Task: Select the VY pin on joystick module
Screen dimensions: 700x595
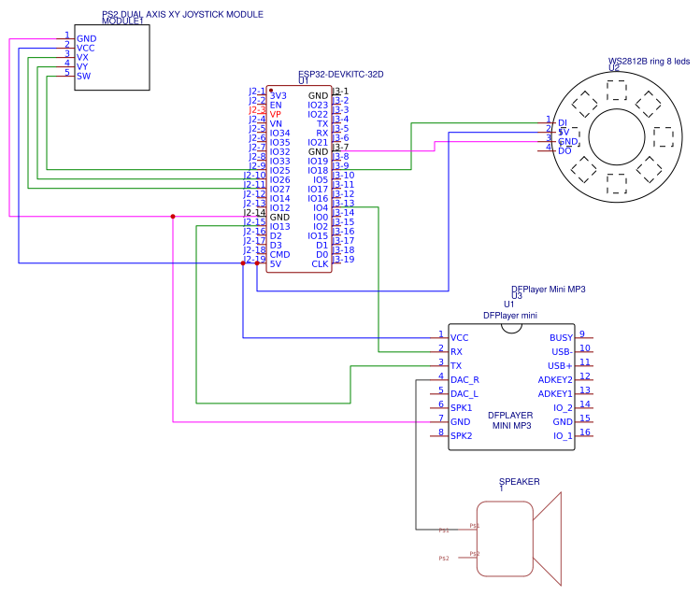Action: coord(82,67)
